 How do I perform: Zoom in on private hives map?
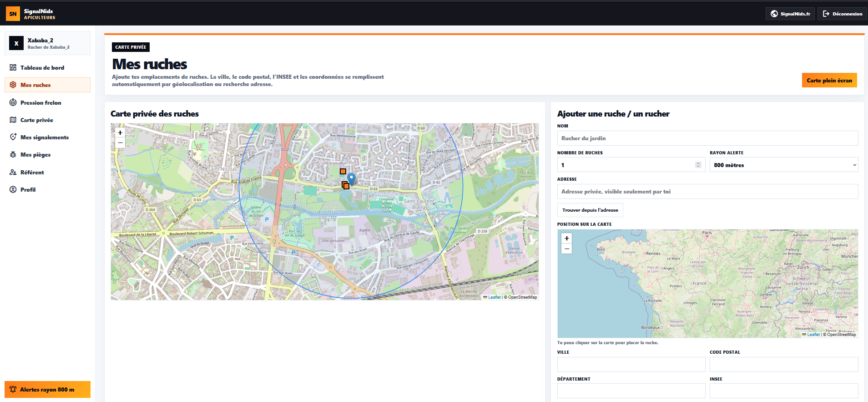[x=120, y=132]
